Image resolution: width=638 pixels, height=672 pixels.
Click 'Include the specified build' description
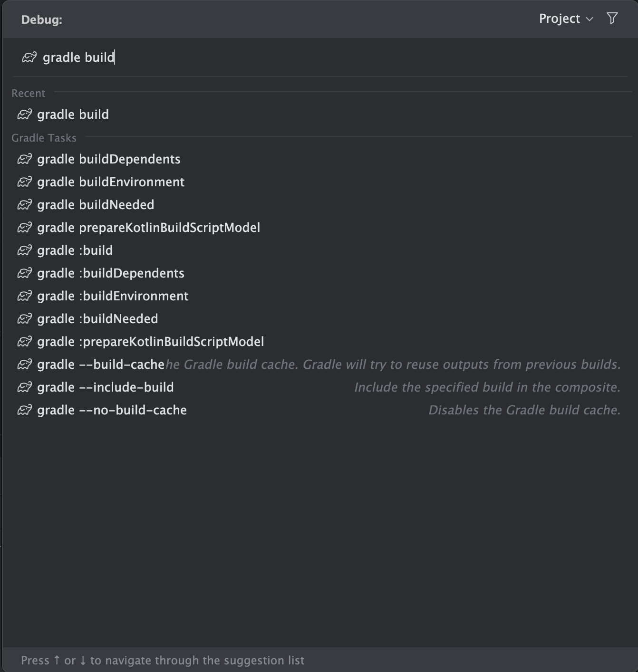pos(487,387)
